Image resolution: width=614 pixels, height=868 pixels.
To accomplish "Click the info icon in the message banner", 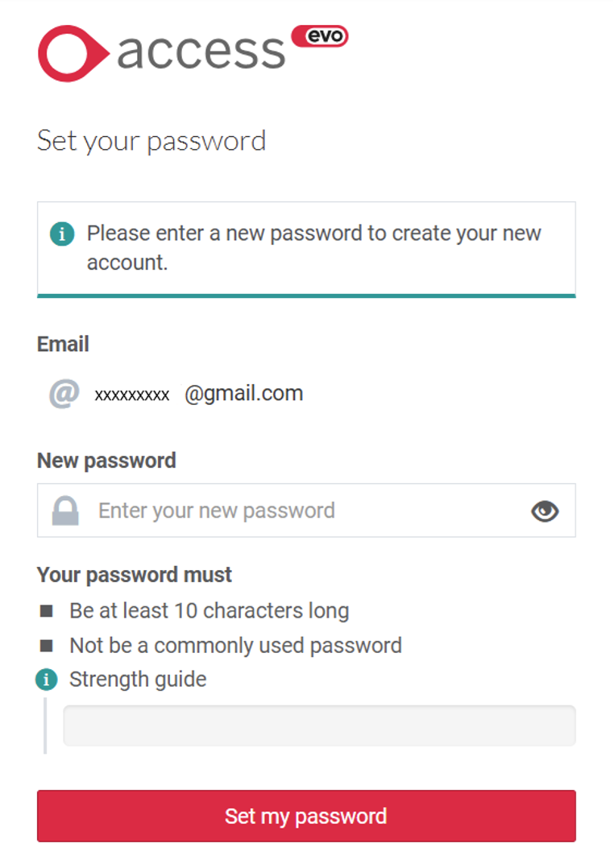I will [x=61, y=234].
